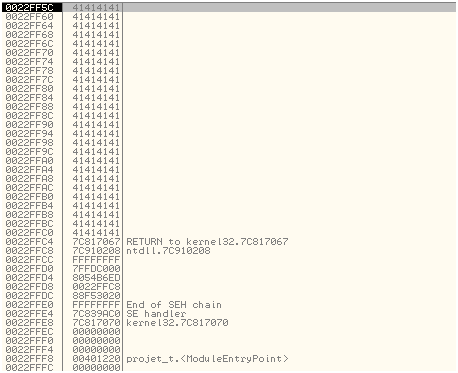Select stack address 0022FF90
This screenshot has height=373, width=458.
click(x=29, y=125)
